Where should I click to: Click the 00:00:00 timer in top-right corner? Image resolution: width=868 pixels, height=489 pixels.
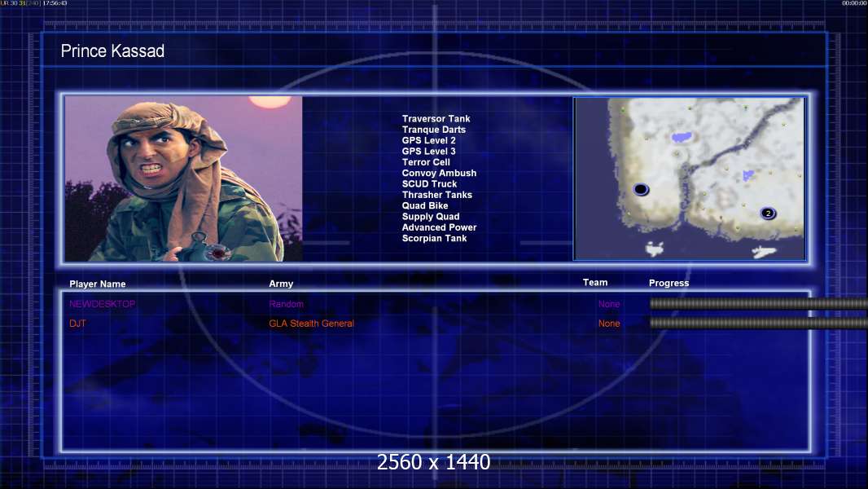[x=854, y=3]
